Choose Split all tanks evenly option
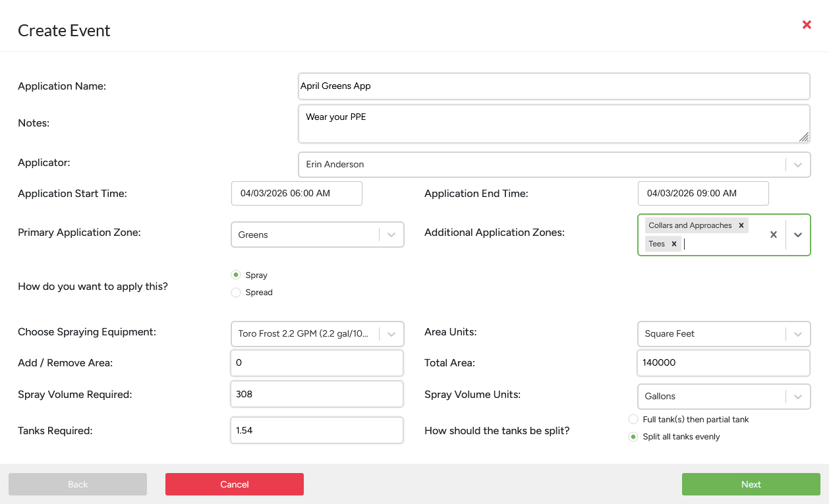This screenshot has height=504, width=829. [633, 437]
